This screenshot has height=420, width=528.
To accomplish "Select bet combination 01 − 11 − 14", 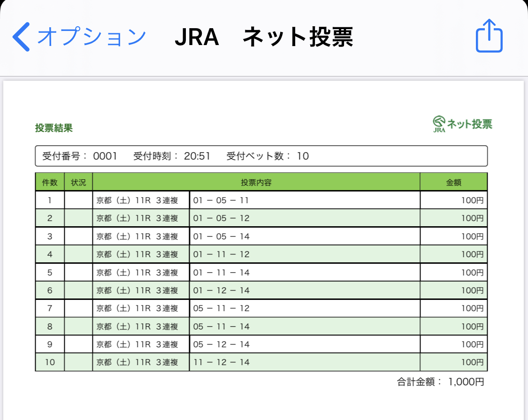I will (x=221, y=273).
